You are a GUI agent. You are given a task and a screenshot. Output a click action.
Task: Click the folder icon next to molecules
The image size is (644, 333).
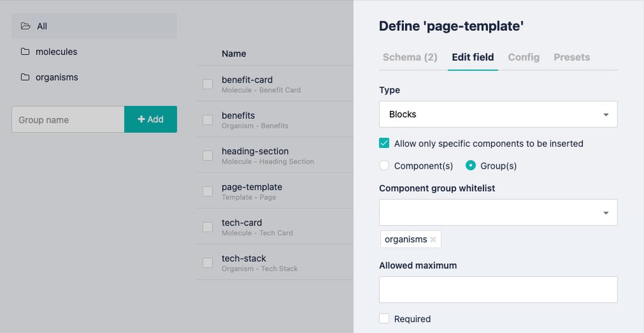click(25, 52)
